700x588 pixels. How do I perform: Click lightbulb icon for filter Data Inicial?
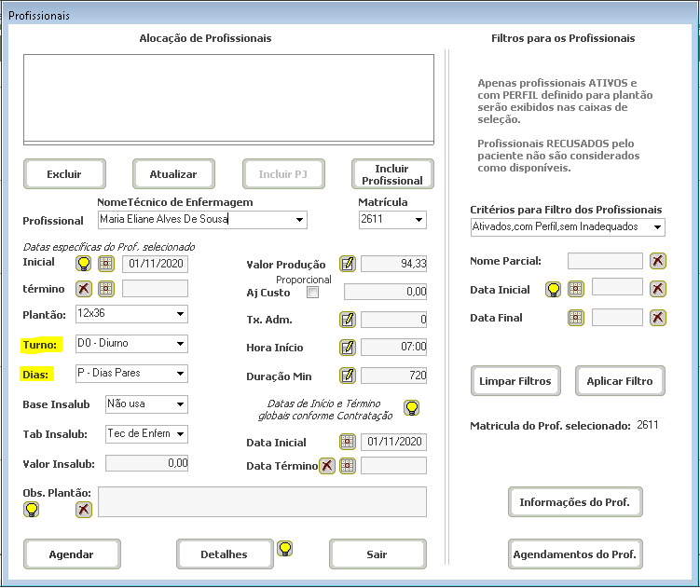click(553, 289)
